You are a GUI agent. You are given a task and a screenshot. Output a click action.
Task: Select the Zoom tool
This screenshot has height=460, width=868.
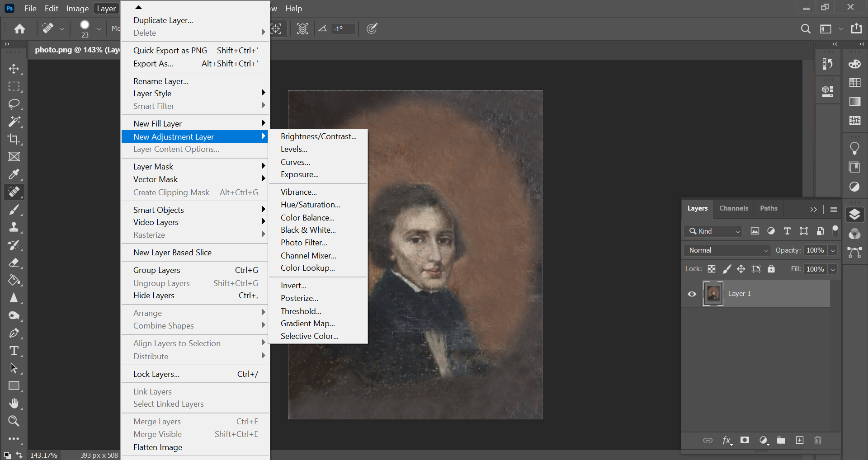(14, 421)
